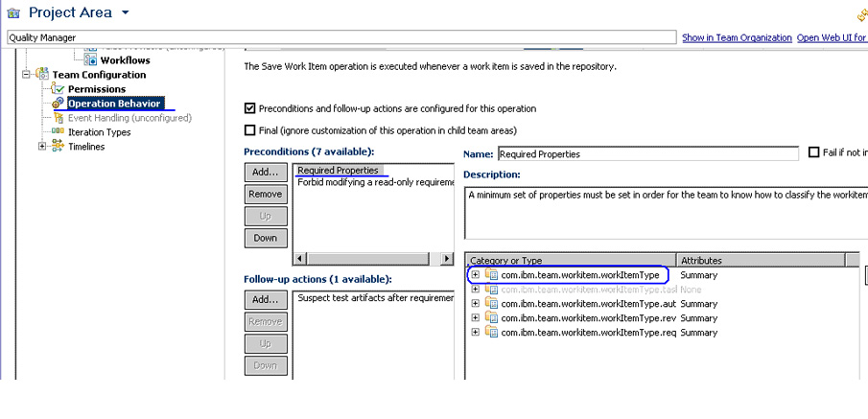Toggle the Fail if not installed checkbox
The height and width of the screenshot is (419, 868).
pos(813,152)
